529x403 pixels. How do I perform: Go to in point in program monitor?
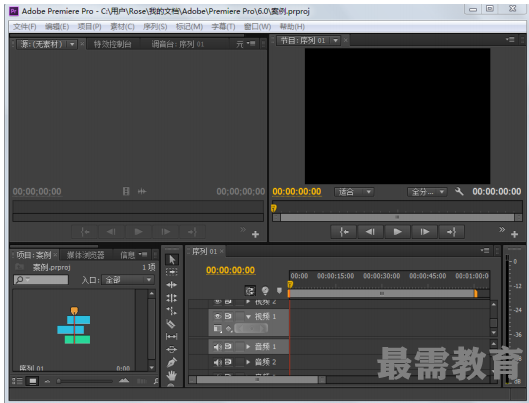point(343,232)
